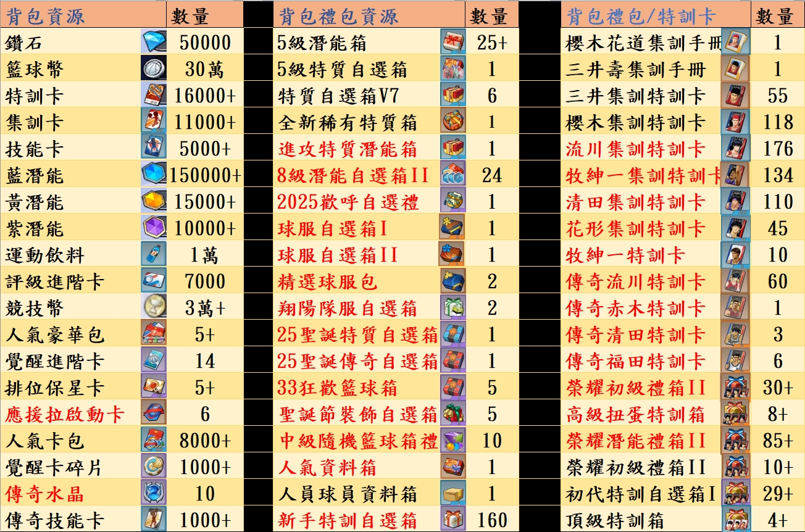The width and height of the screenshot is (805, 532).
Task: Click the gift box icon for 5級潛能箱
Action: (x=453, y=42)
